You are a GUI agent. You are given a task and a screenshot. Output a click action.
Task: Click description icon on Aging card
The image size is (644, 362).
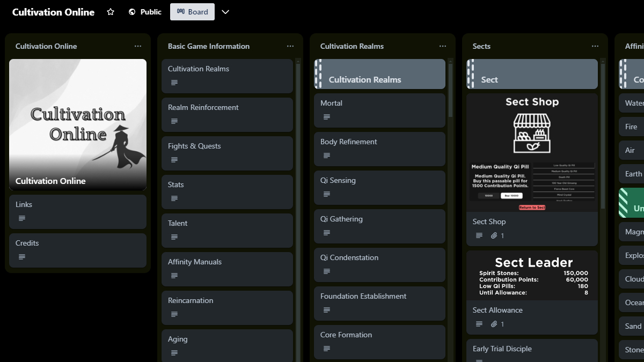174,353
